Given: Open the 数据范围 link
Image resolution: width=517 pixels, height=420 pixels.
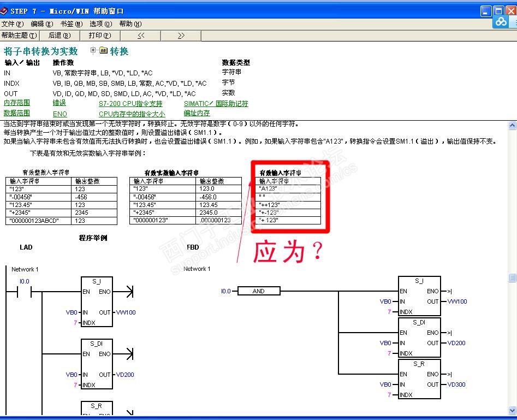Looking at the screenshot, I should point(17,113).
